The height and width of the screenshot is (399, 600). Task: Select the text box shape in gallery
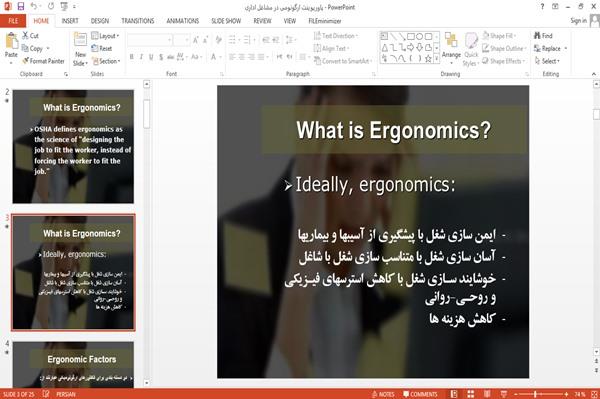click(385, 36)
